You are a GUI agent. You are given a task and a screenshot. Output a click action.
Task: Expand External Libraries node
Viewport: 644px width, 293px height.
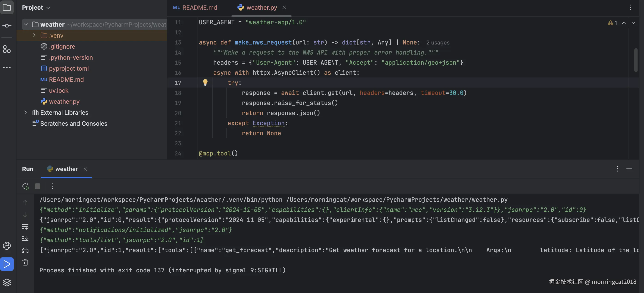(25, 113)
